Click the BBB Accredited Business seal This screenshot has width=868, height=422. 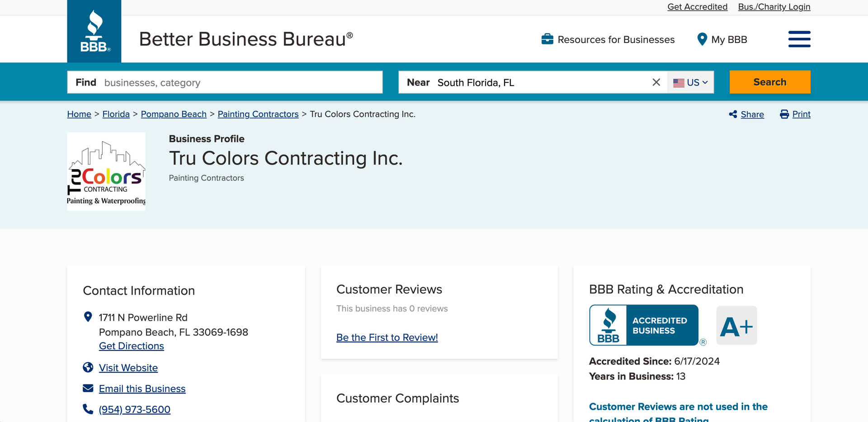tap(644, 325)
